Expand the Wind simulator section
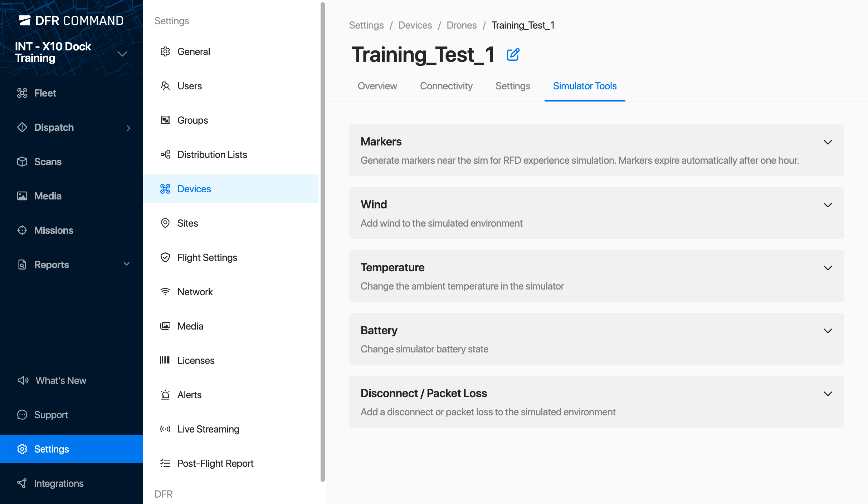 point(828,205)
